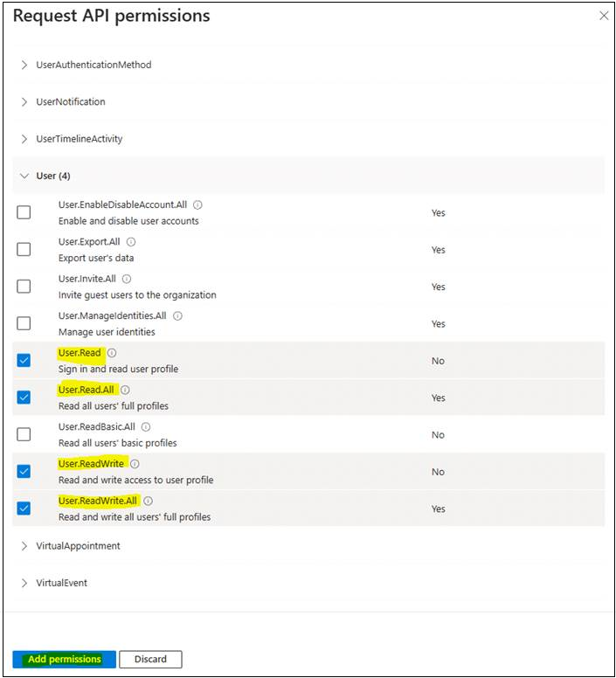Uncheck the User.ReadWrite.All permission

coord(24,508)
